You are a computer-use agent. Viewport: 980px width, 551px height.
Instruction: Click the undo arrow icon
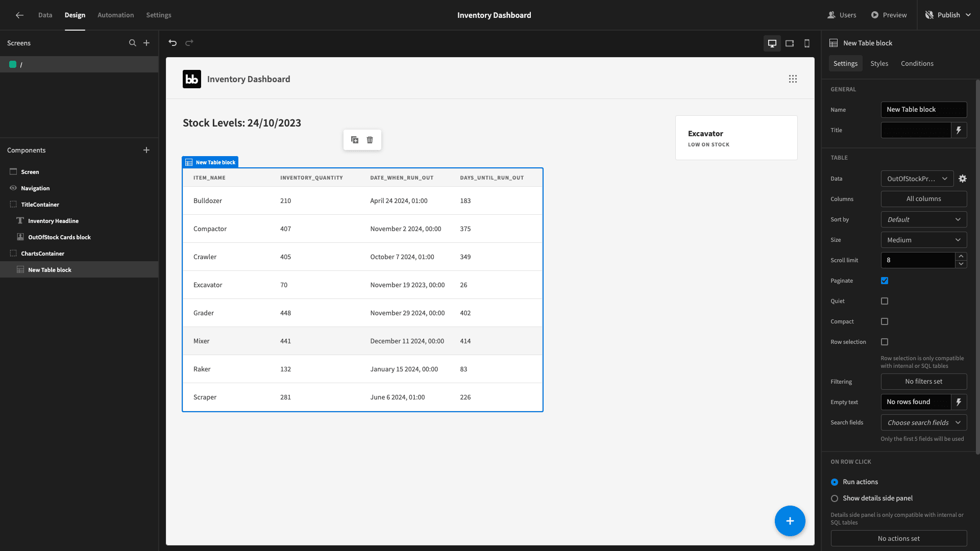tap(173, 43)
